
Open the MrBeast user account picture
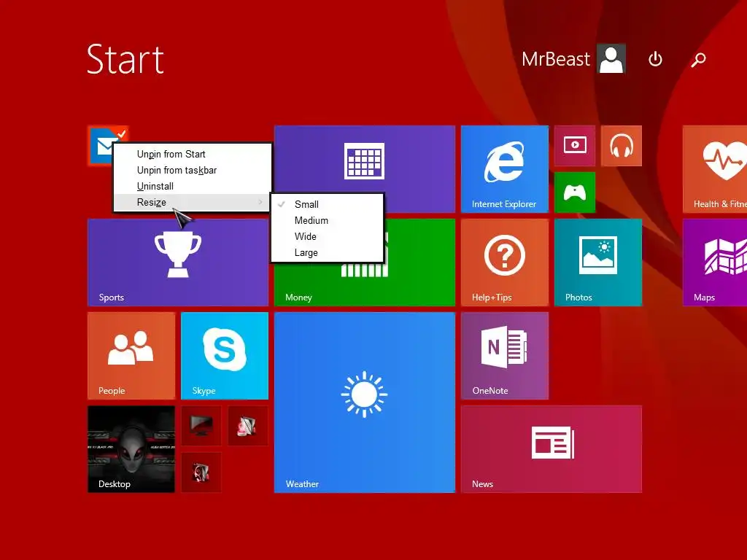[x=611, y=58]
